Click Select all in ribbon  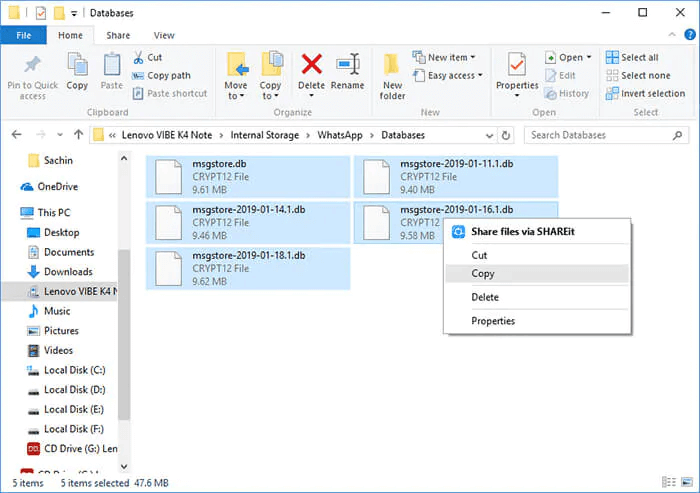tap(632, 57)
